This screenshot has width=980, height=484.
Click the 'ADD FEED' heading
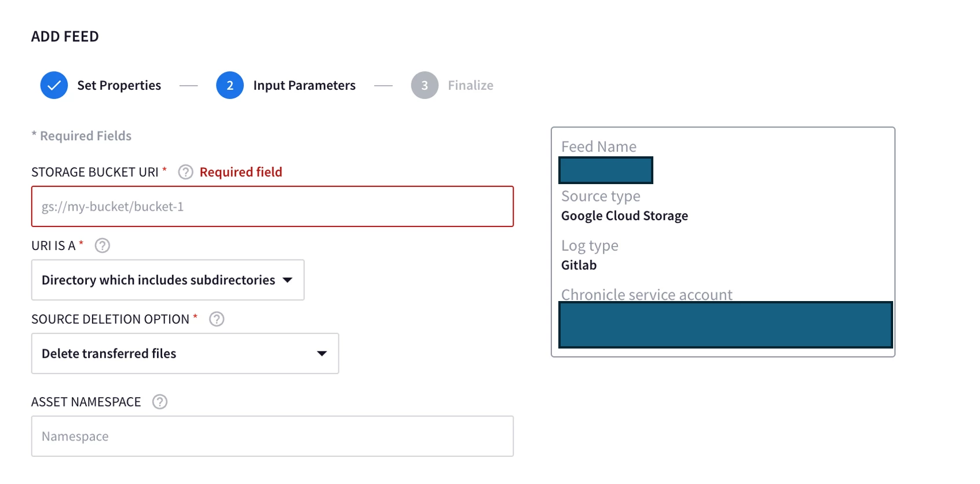65,36
